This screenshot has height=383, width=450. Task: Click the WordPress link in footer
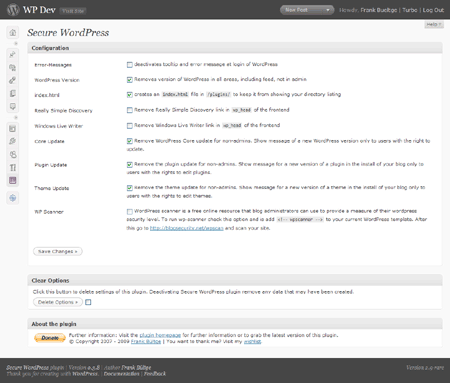point(85,374)
